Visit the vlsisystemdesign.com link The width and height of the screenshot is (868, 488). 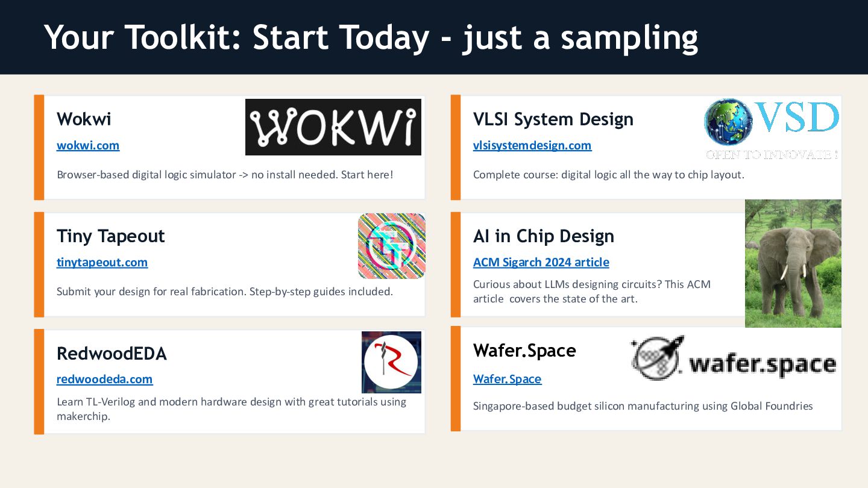point(532,145)
